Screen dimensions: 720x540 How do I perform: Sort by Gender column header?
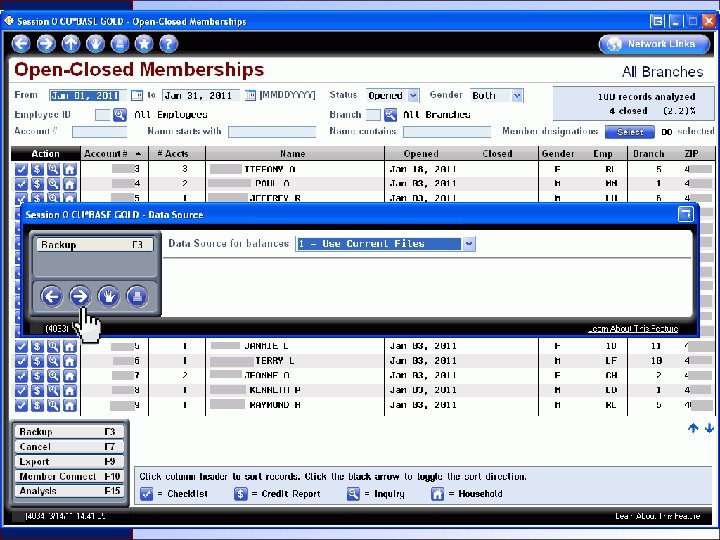coord(557,154)
